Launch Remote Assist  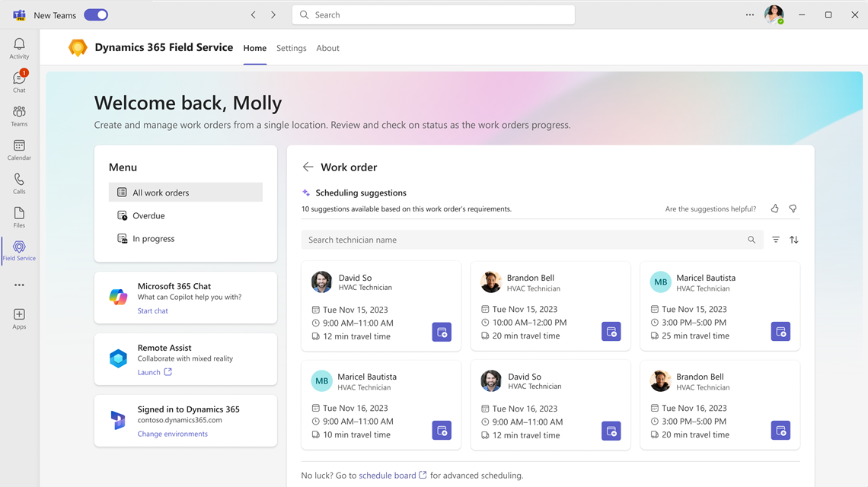click(155, 372)
